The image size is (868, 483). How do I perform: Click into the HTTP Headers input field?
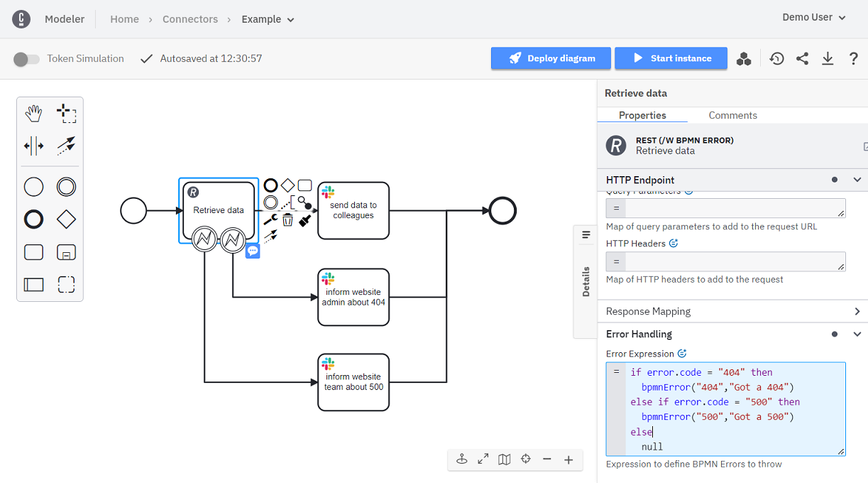pos(731,261)
